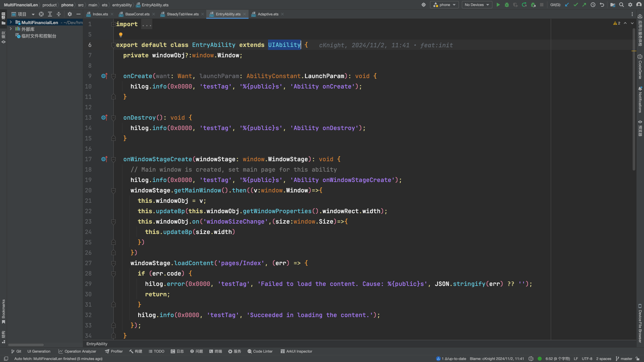
Task: Click the UTF-8 encoding in the status bar
Action: point(587,359)
